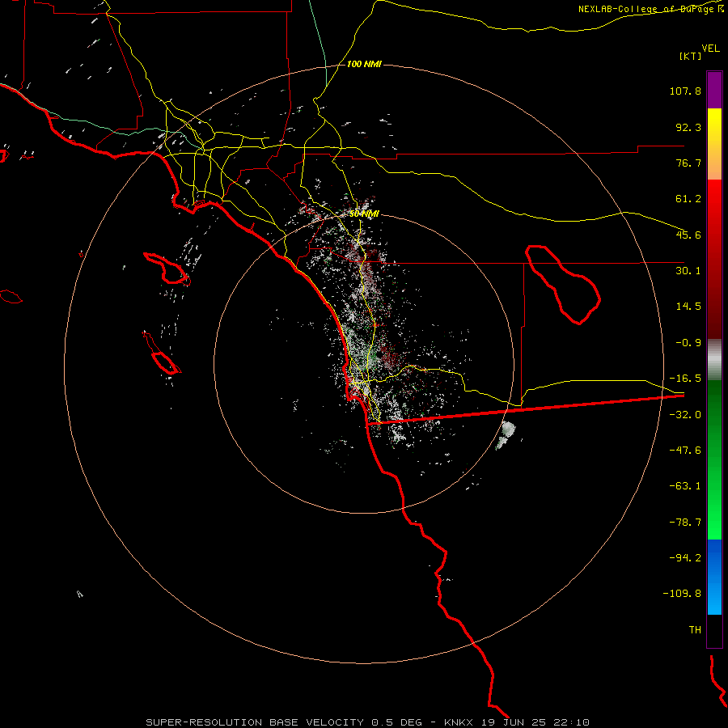The height and width of the screenshot is (728, 728).
Task: Pick the blue segment of velocity scale
Action: 714,577
